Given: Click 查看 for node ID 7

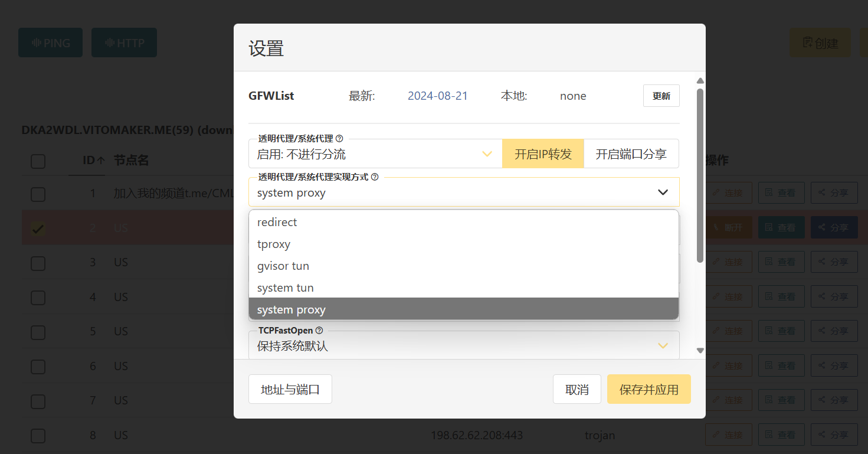Looking at the screenshot, I should pos(781,400).
